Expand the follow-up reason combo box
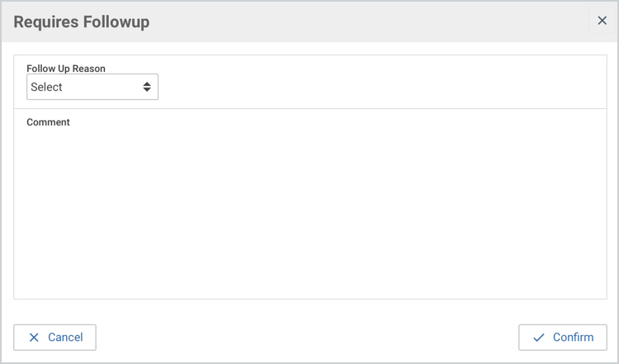619x364 pixels. pos(92,87)
